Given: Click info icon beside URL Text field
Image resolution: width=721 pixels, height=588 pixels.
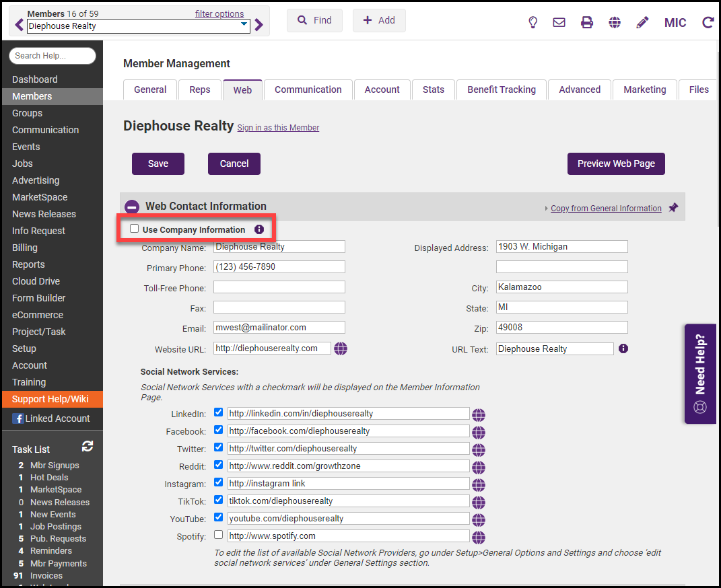Looking at the screenshot, I should coord(623,348).
